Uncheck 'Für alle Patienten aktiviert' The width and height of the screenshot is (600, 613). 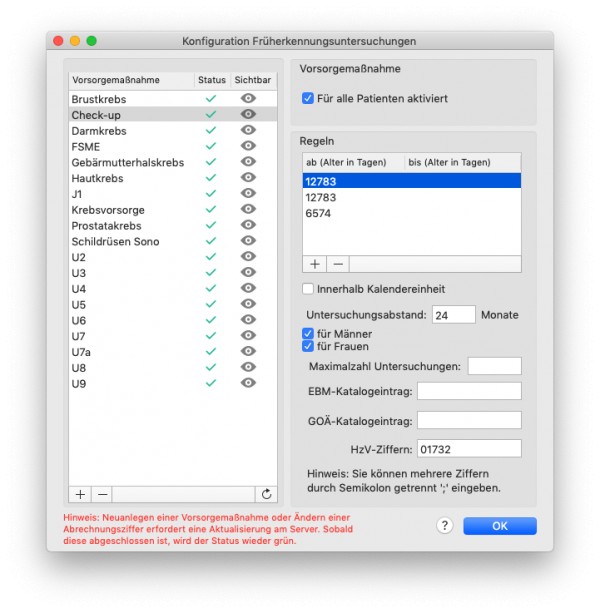308,98
